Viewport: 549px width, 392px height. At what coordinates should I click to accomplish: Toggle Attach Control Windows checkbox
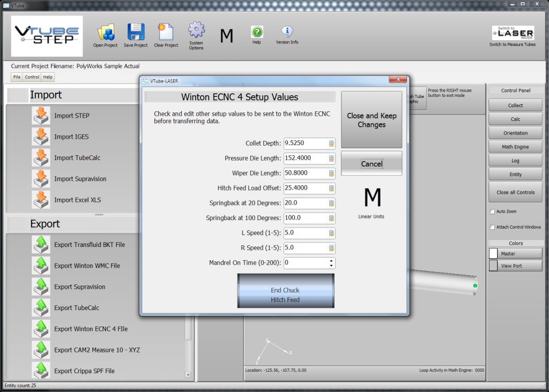493,227
